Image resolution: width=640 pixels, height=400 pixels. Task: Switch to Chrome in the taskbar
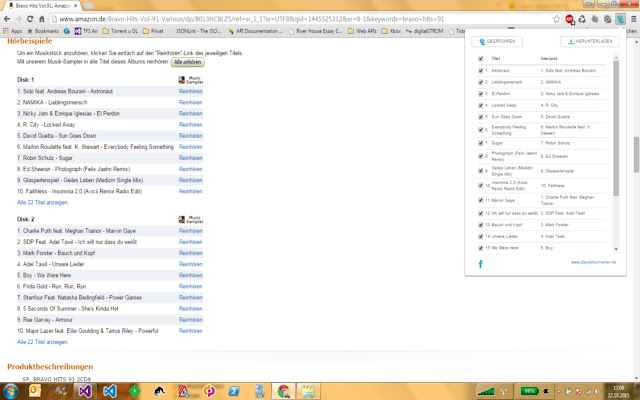coord(284,391)
